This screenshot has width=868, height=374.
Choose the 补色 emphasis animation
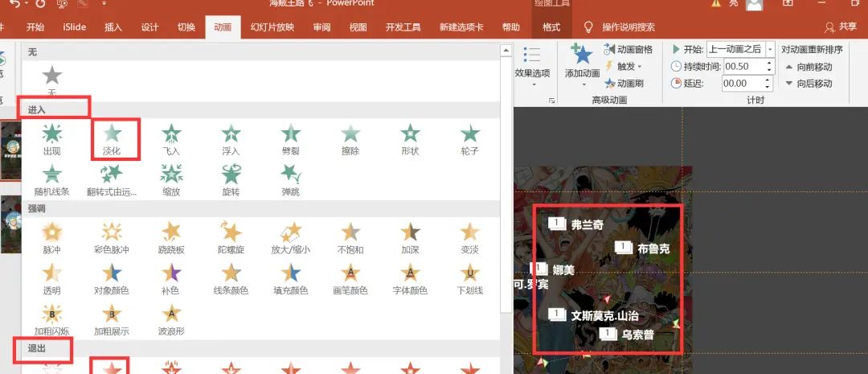(172, 279)
